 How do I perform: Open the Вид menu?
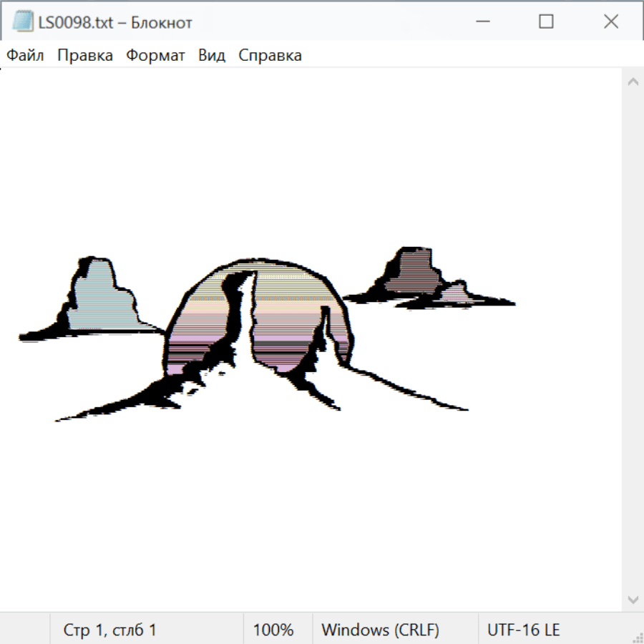point(211,55)
